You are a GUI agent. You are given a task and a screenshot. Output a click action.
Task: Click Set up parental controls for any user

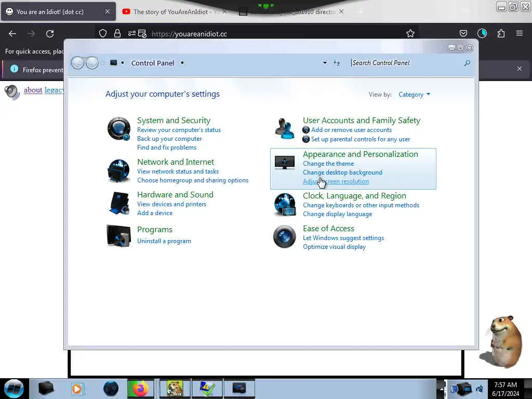(x=361, y=139)
